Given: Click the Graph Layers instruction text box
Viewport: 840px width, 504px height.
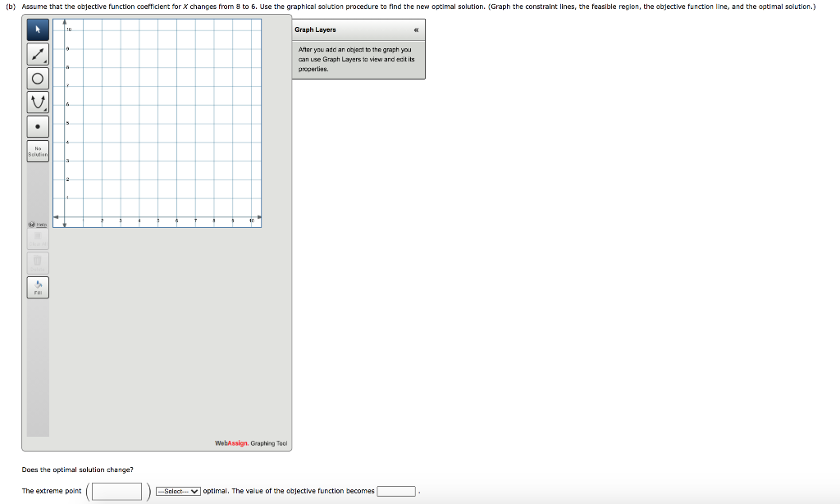Looking at the screenshot, I should [358, 59].
